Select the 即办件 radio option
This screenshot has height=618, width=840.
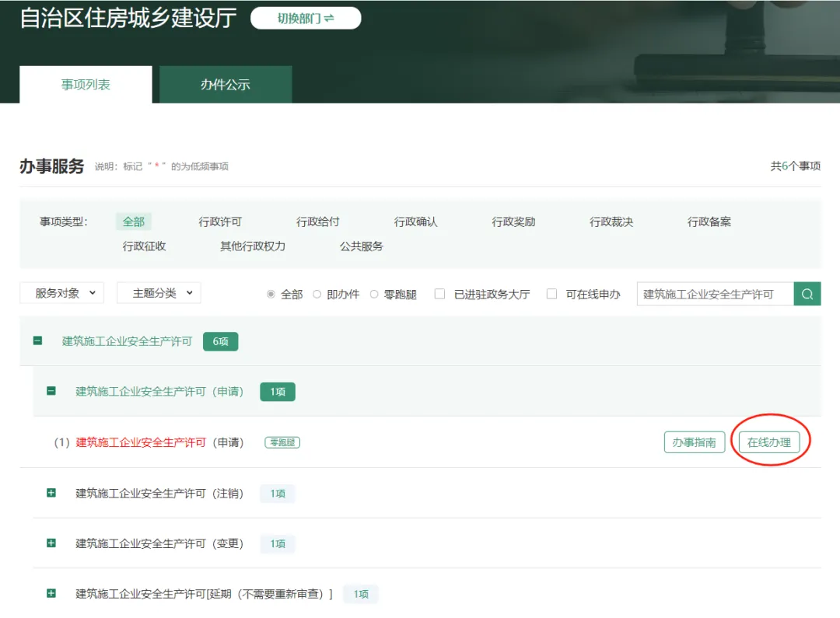click(317, 294)
